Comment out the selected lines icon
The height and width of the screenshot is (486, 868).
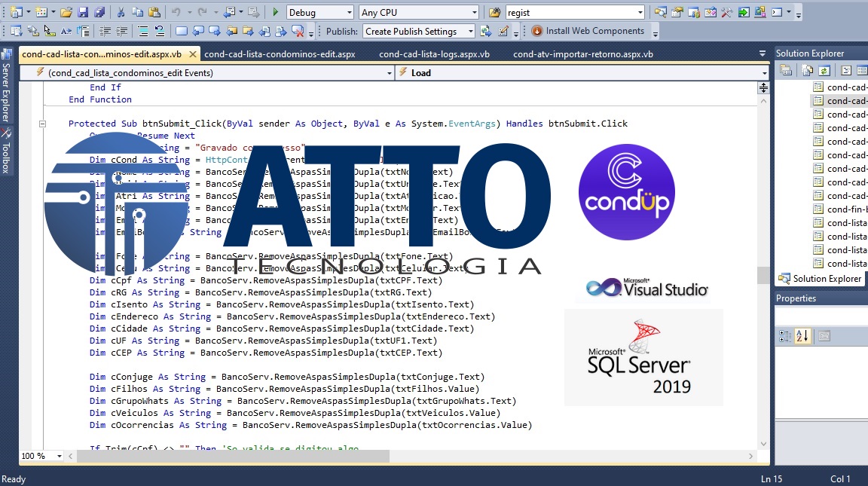tap(143, 32)
